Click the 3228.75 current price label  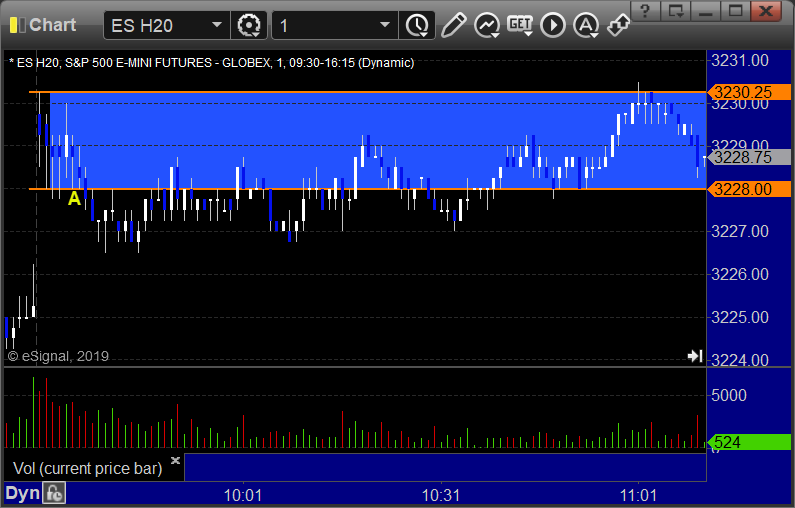click(749, 157)
